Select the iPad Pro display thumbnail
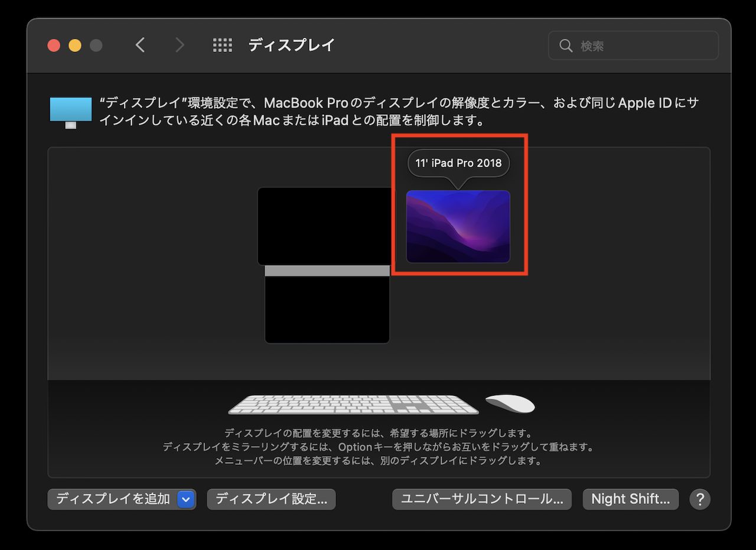 point(458,226)
